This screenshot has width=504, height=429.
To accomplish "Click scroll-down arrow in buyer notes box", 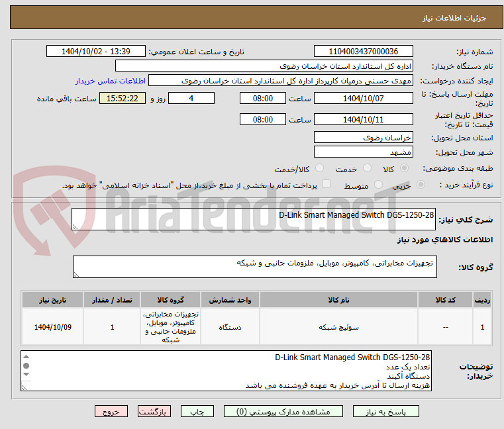I will tap(26, 374).
